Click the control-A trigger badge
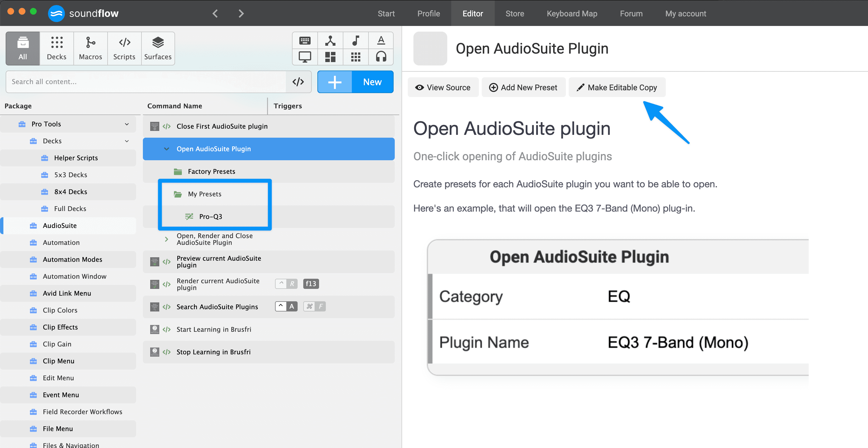The height and width of the screenshot is (448, 868). (x=286, y=306)
